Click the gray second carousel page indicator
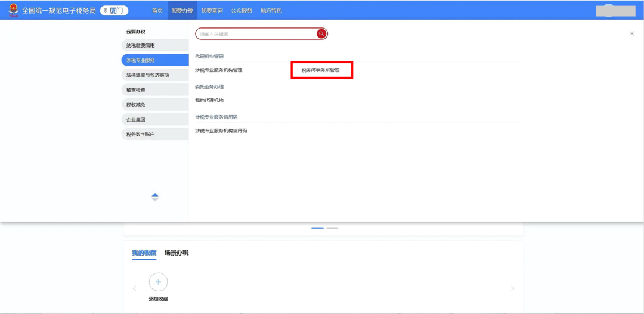Image resolution: width=644 pixels, height=314 pixels. click(332, 228)
